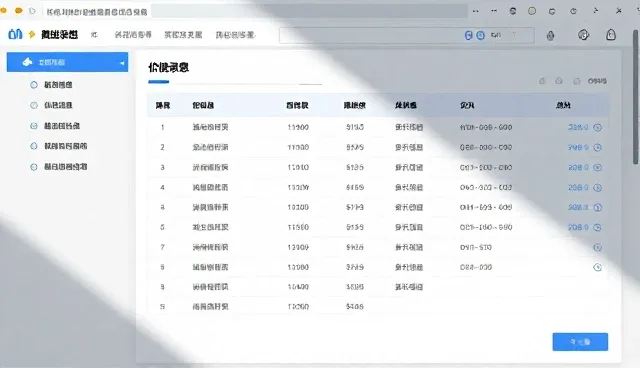Open the blue link in the fifth table row
The width and height of the screenshot is (640, 368).
click(x=578, y=207)
